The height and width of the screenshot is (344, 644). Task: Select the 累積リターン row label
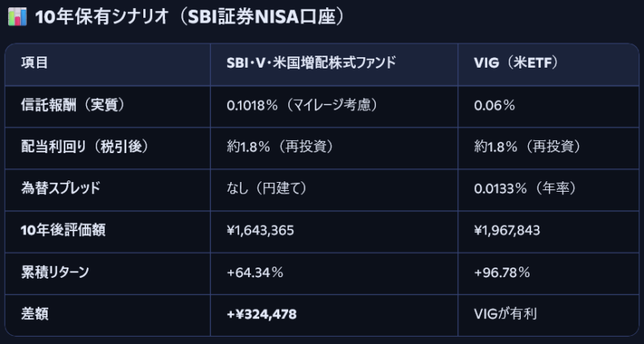(x=56, y=272)
